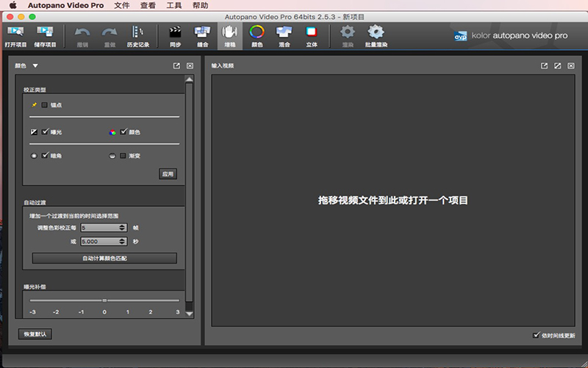Open the 帮助 (Help) menu
Viewport: 588px width, 368px height.
coord(200,5)
